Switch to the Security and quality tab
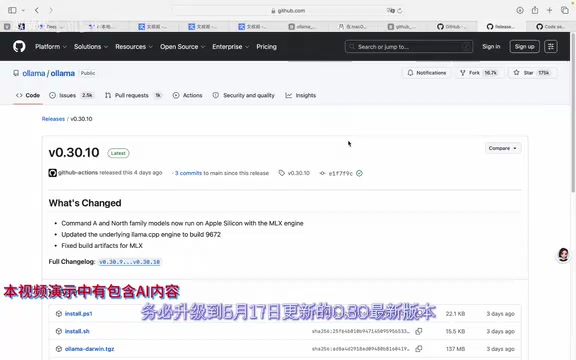 pyautogui.click(x=244, y=95)
